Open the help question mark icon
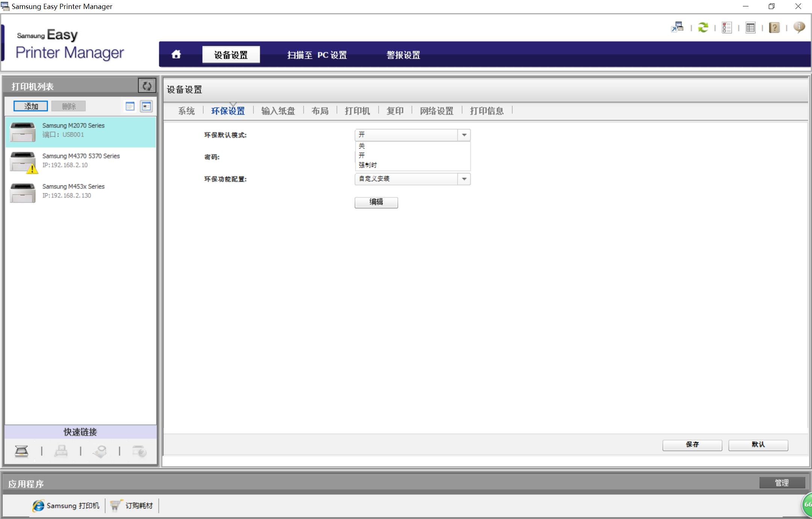 (x=774, y=27)
